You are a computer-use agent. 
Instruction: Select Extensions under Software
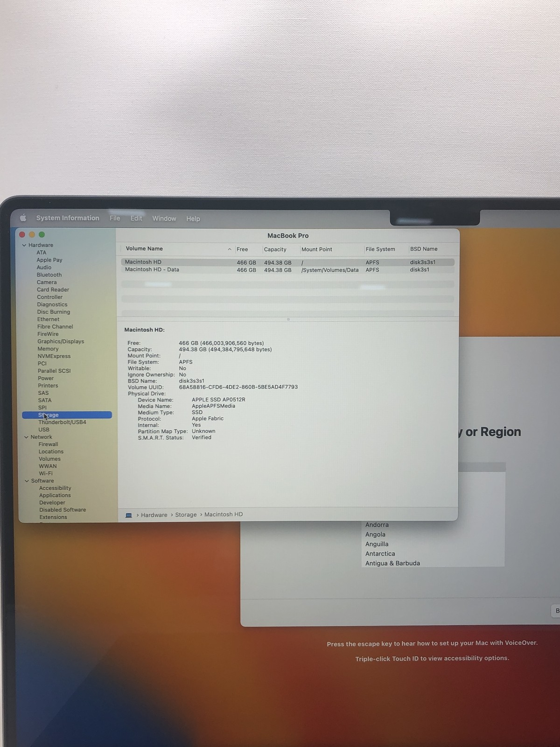point(53,517)
